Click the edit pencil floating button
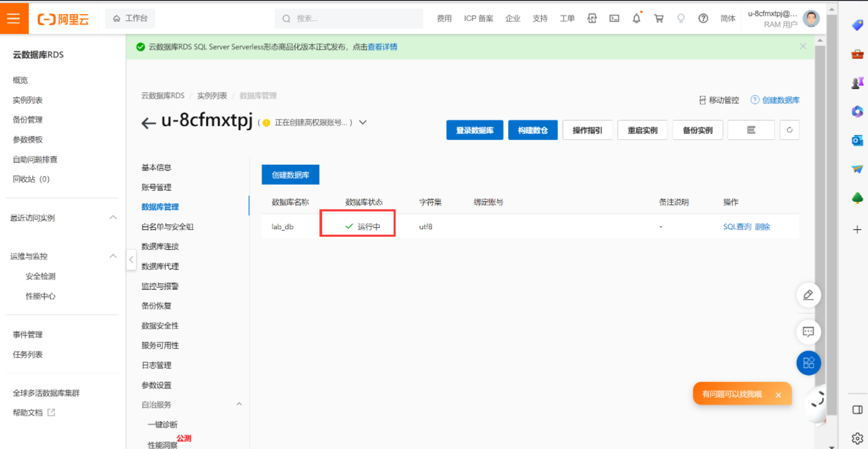Viewport: 868px width, 449px height. (x=808, y=295)
